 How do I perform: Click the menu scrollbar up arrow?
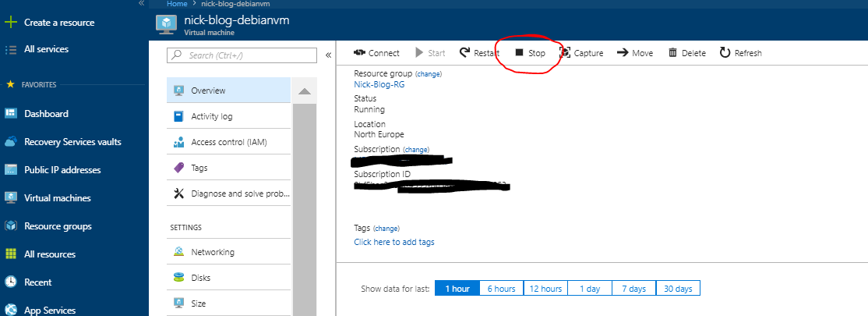pos(305,91)
